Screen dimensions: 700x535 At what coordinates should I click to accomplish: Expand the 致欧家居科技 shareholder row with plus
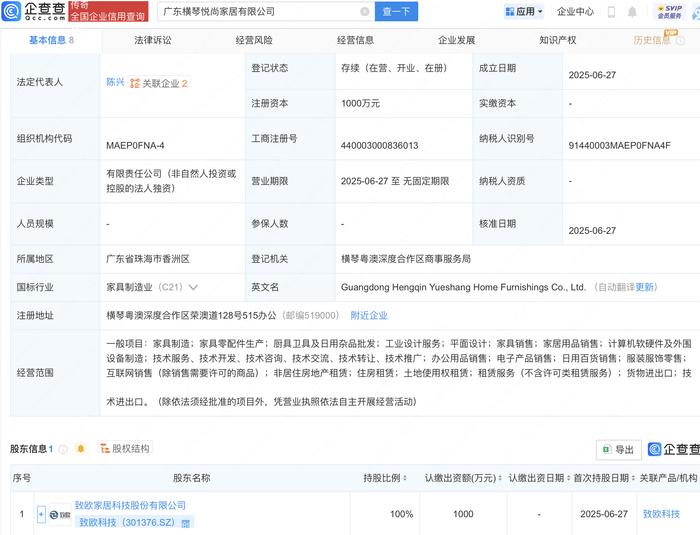click(41, 514)
